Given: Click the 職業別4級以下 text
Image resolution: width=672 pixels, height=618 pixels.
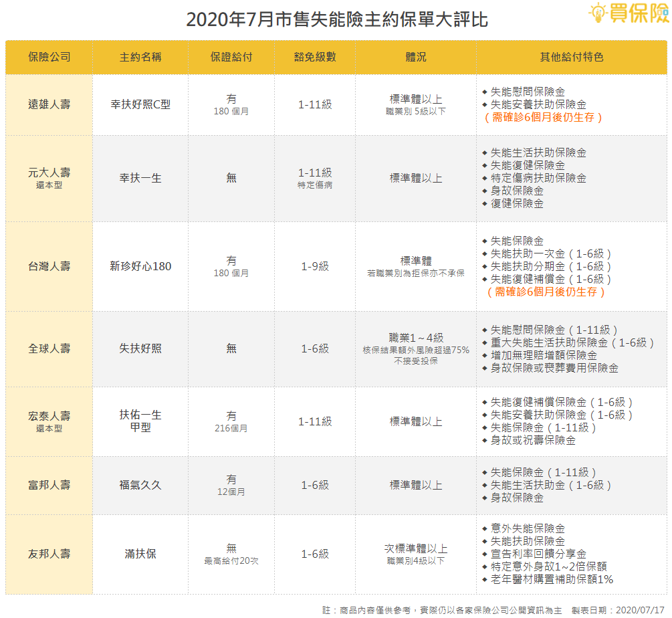Looking at the screenshot, I should (x=416, y=560).
